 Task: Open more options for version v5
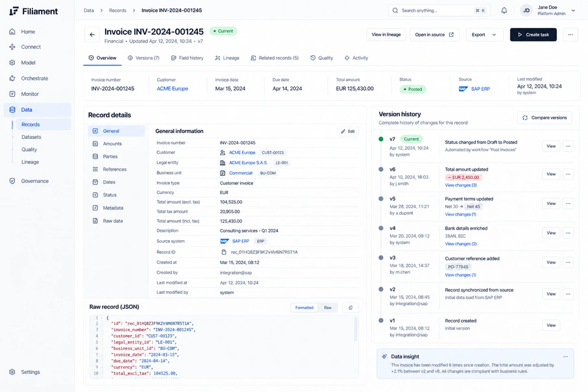pyautogui.click(x=568, y=203)
